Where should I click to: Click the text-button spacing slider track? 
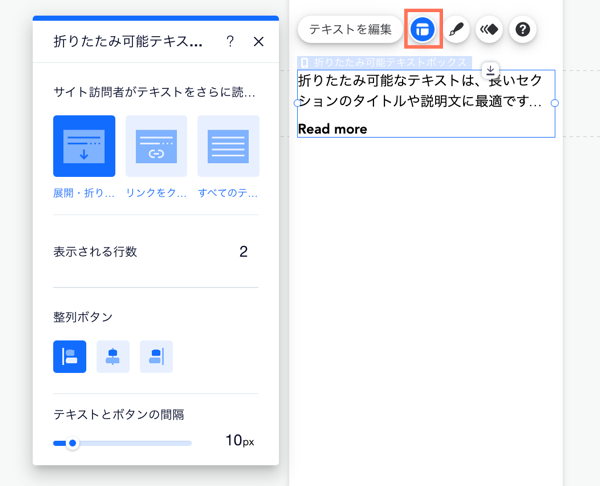pos(122,443)
